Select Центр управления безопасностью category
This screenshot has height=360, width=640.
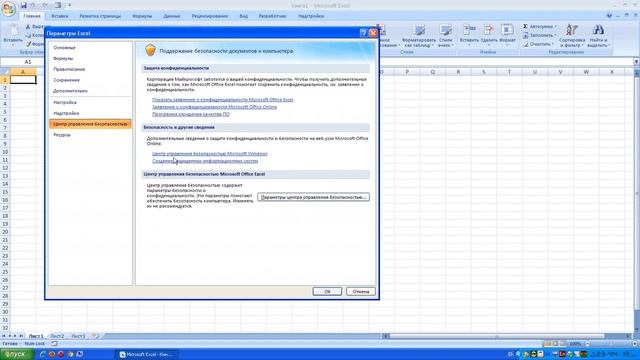click(x=90, y=124)
